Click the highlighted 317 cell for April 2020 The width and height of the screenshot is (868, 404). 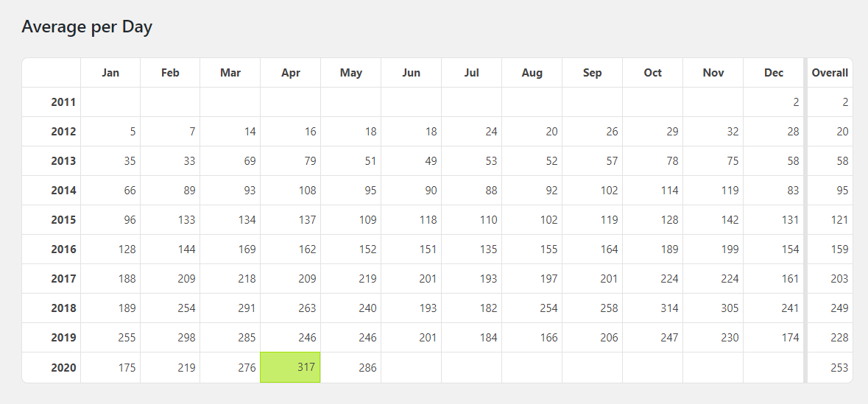tap(290, 367)
